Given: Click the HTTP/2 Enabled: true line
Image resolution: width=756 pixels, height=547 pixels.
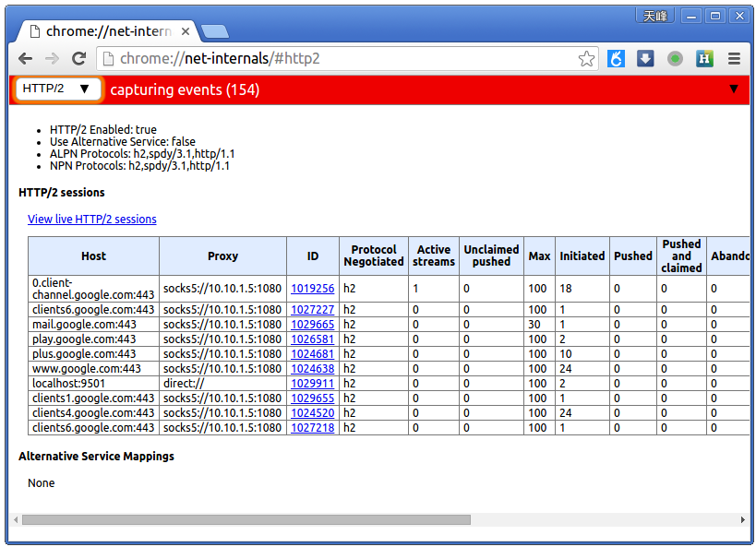Looking at the screenshot, I should click(x=103, y=130).
